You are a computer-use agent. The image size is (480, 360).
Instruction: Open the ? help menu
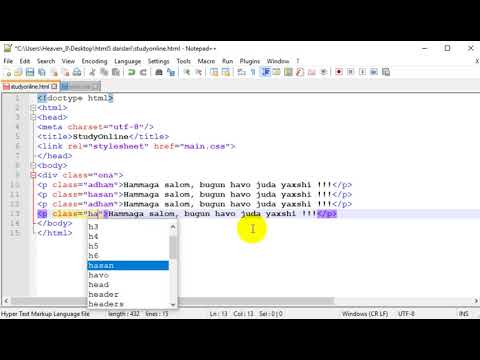click(x=298, y=61)
